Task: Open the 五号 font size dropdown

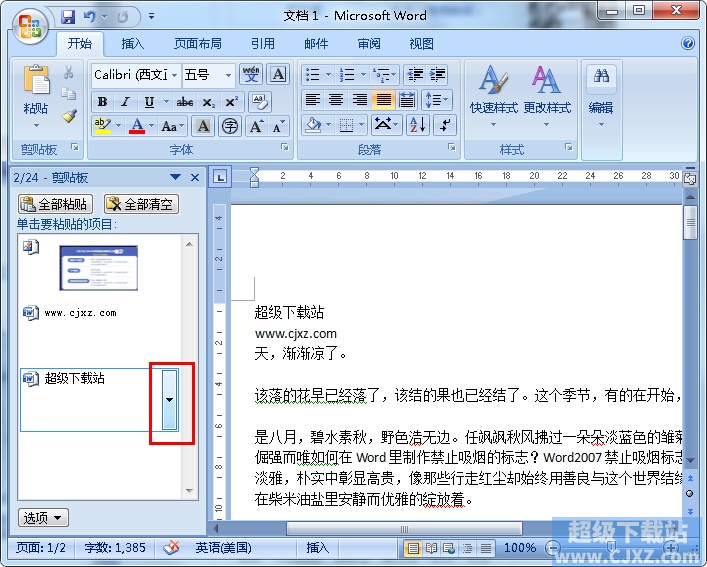Action: point(228,75)
